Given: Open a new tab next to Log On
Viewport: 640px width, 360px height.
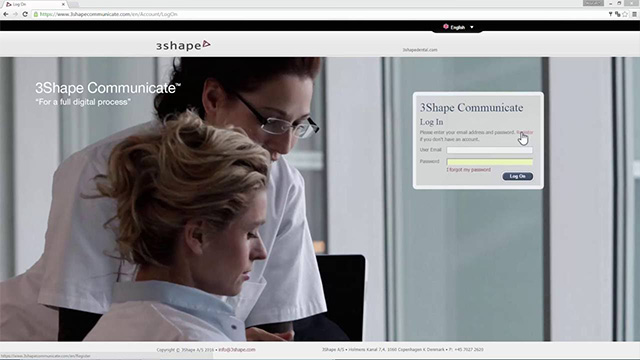Looking at the screenshot, I should [x=73, y=4].
